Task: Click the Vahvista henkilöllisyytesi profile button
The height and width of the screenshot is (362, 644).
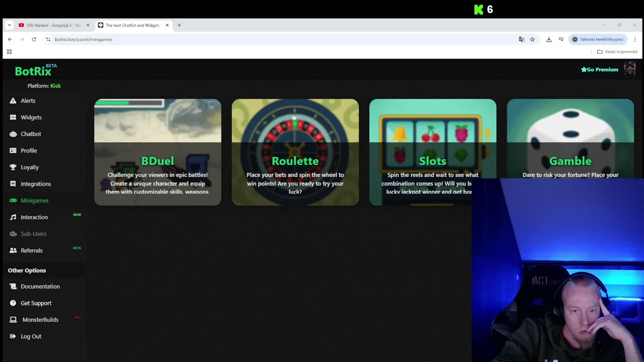Action: click(598, 39)
